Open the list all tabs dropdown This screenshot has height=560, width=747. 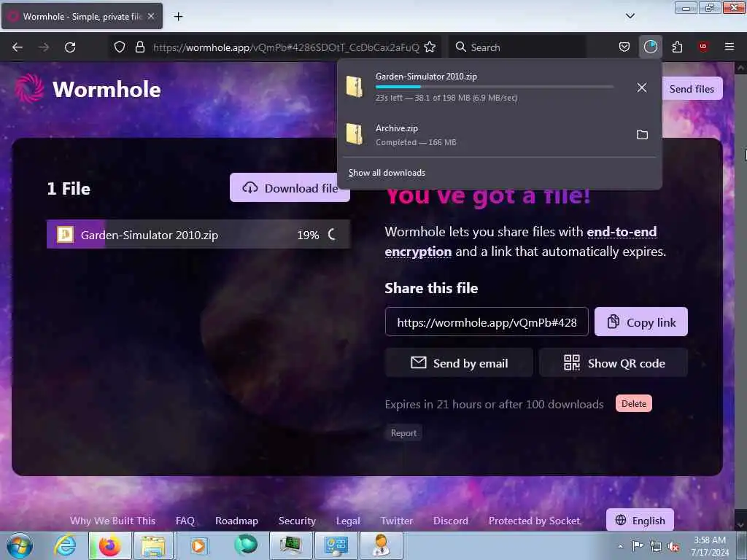tap(630, 16)
